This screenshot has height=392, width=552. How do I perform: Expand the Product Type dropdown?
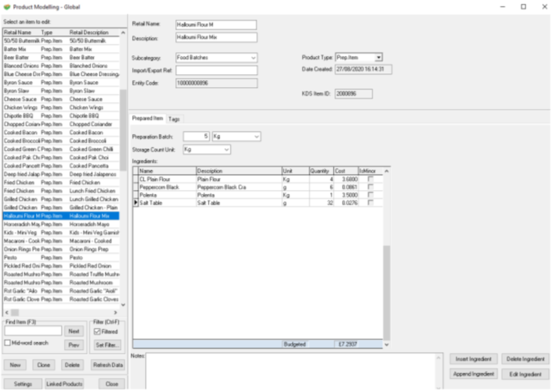379,57
